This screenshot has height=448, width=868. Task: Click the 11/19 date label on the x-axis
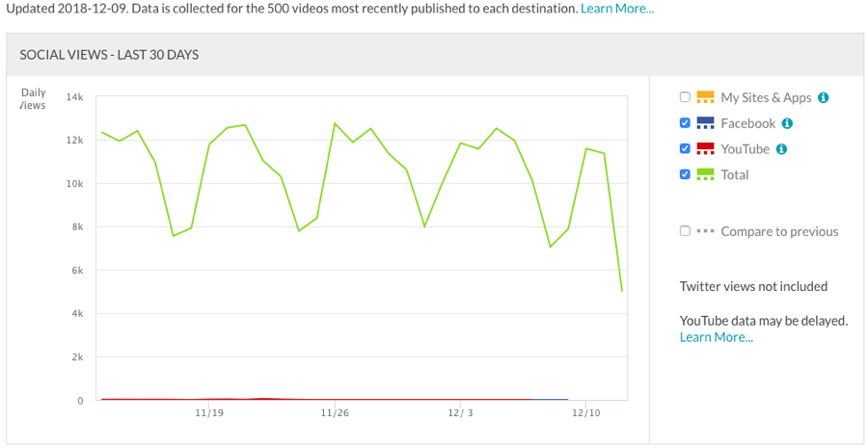pos(209,413)
